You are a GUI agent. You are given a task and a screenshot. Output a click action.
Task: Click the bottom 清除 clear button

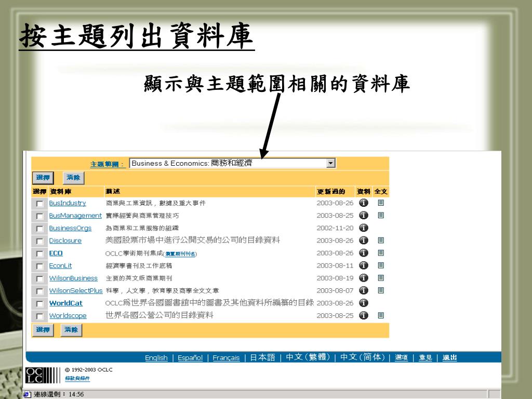pos(71,330)
